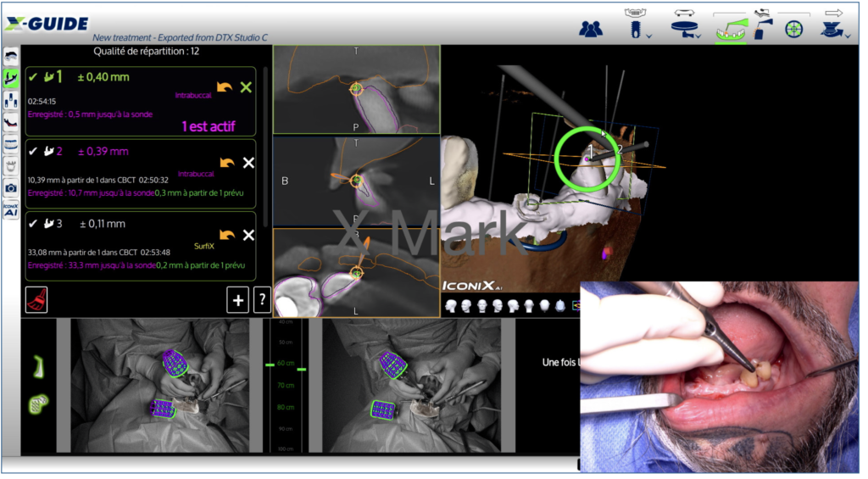Screen dimensions: 868x479
Task: Open the IconiX AI sidebar button
Action: click(11, 210)
